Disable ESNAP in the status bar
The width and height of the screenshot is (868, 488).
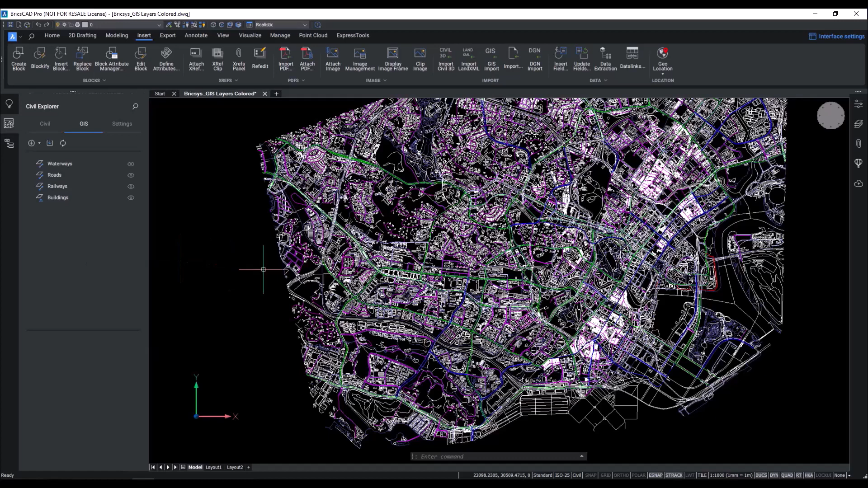coord(656,475)
